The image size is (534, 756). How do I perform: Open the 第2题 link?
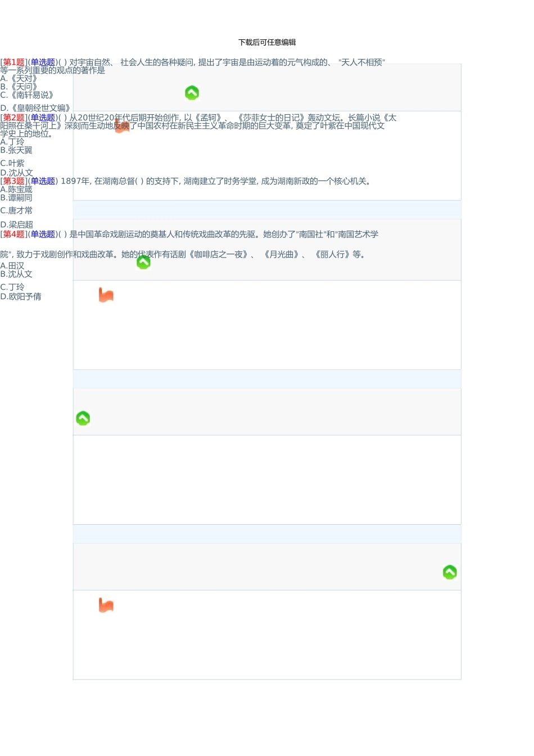[14, 118]
